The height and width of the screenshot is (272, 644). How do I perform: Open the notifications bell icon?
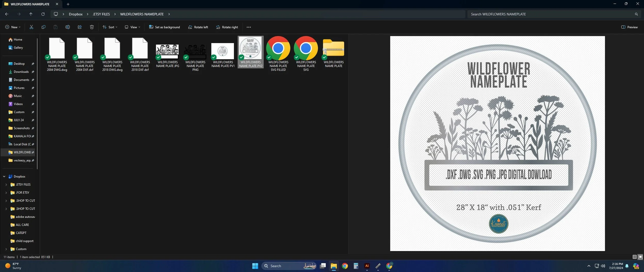627,266
